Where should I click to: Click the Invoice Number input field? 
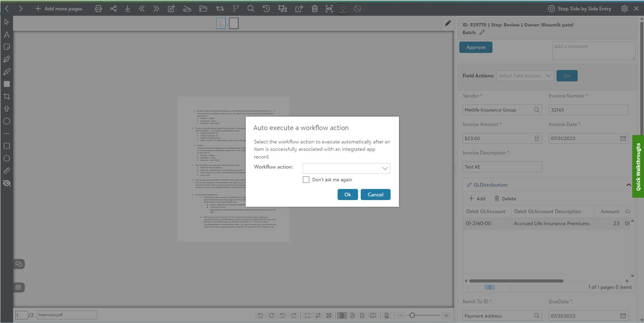click(x=588, y=110)
